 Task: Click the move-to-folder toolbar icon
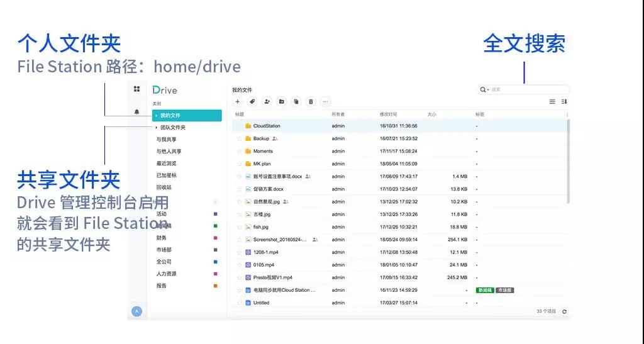point(281,101)
